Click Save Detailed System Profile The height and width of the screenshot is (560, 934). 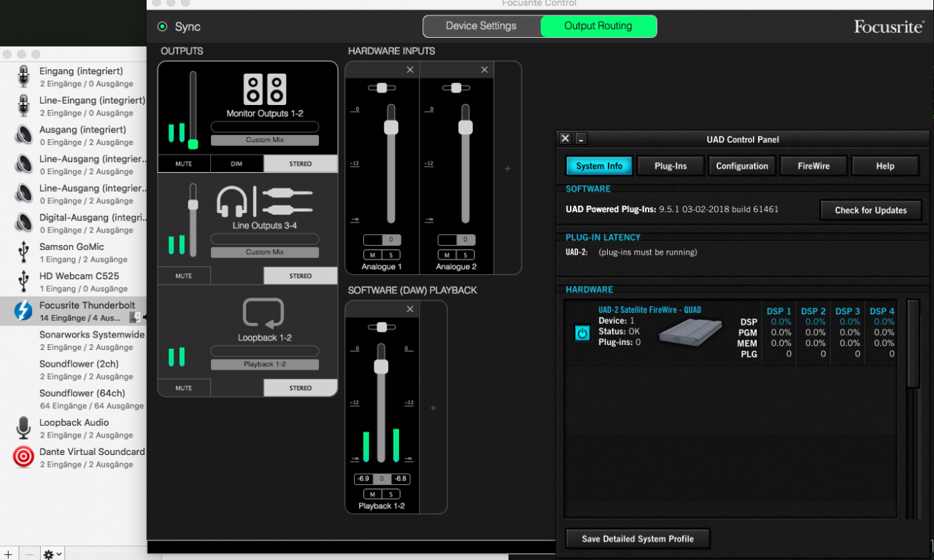click(x=638, y=539)
